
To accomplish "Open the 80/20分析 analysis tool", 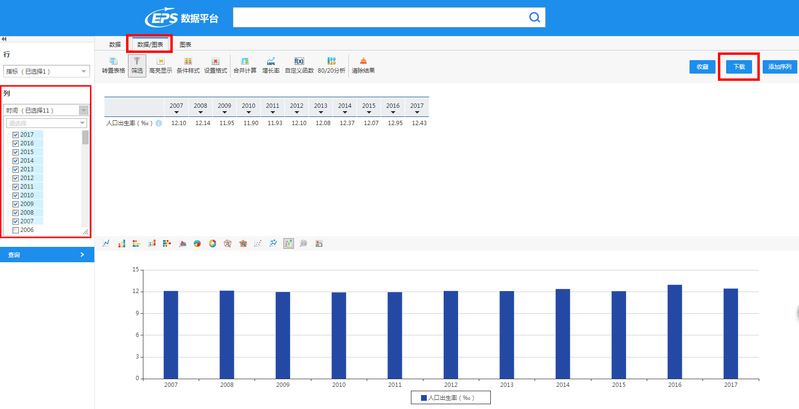I will tap(330, 65).
